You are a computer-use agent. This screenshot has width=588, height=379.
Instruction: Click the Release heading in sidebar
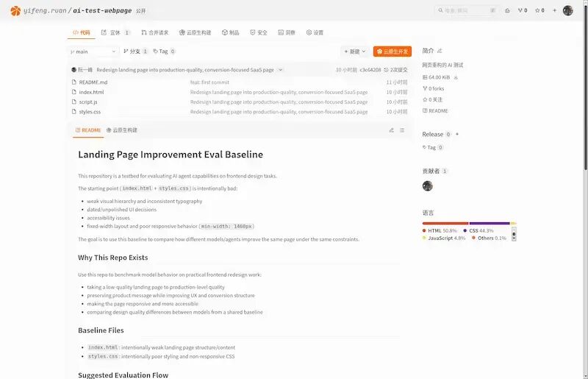432,134
